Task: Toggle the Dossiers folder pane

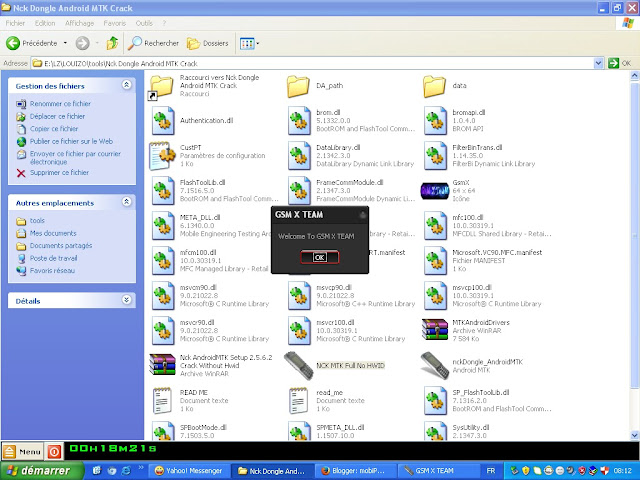Action: point(208,43)
